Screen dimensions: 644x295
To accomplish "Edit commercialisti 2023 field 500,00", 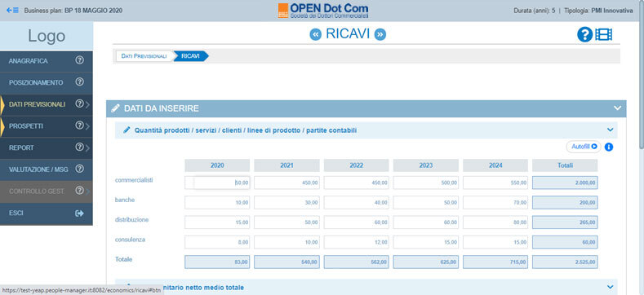I will (x=425, y=183).
